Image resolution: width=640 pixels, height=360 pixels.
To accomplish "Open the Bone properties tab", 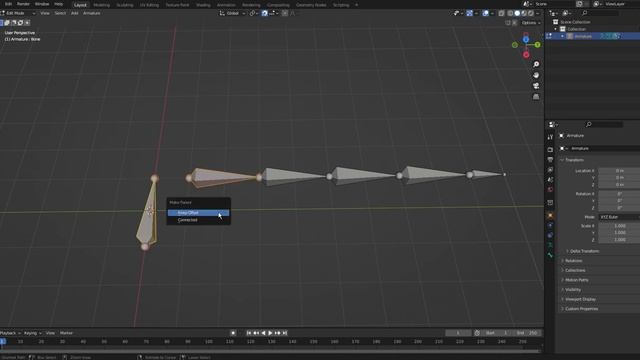I will (x=550, y=255).
